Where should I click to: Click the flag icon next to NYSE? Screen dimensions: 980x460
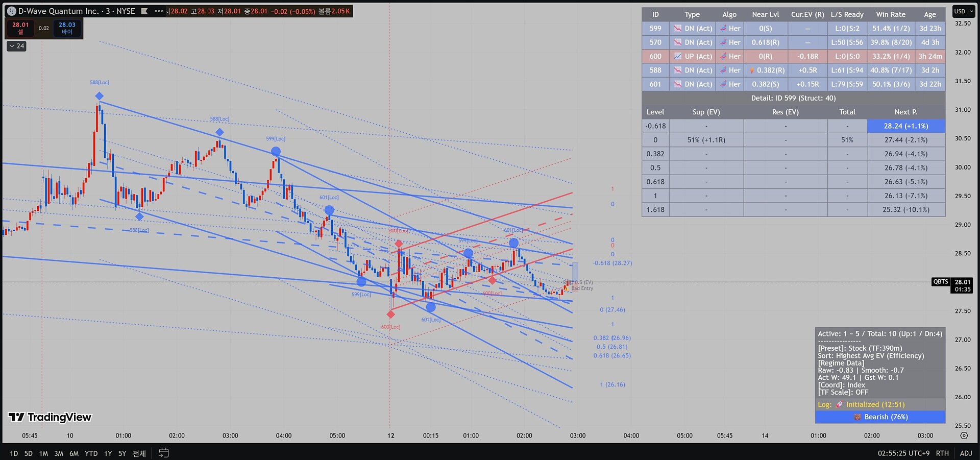click(144, 11)
